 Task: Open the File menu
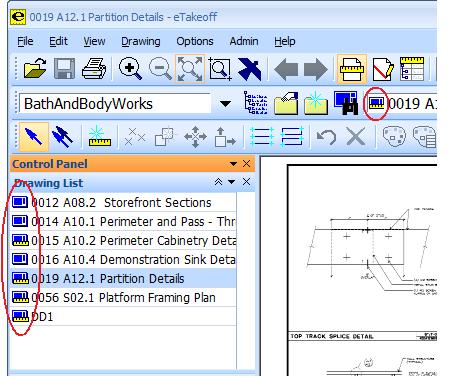pos(25,41)
